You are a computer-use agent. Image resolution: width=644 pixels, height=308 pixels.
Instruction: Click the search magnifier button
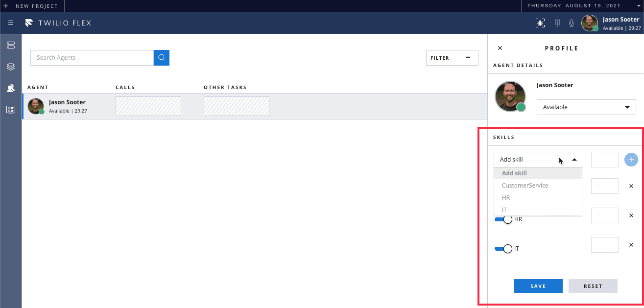point(161,57)
